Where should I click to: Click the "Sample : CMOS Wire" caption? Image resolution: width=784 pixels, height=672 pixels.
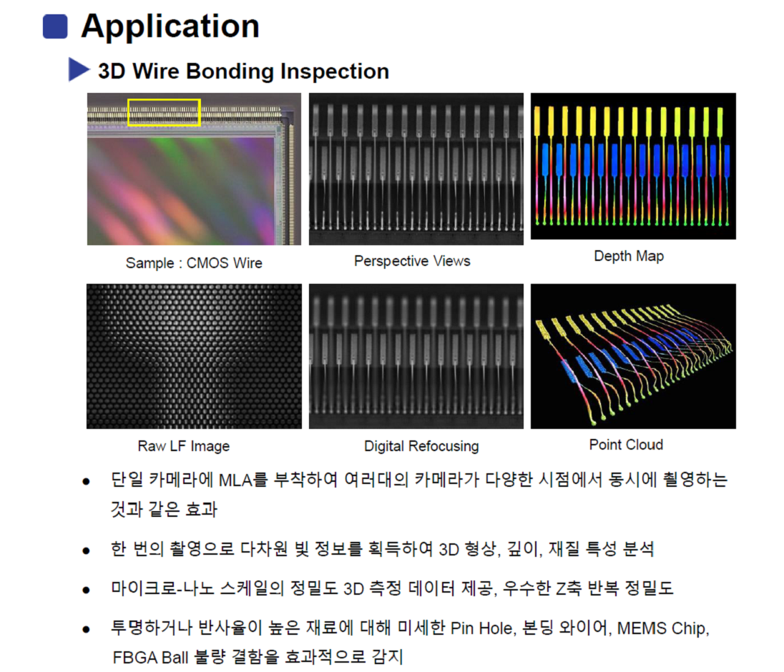pyautogui.click(x=194, y=263)
